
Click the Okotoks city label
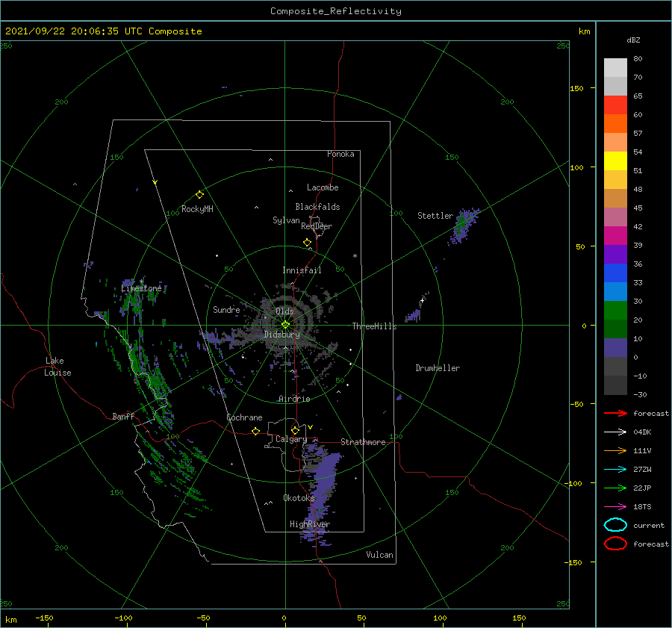coord(299,497)
